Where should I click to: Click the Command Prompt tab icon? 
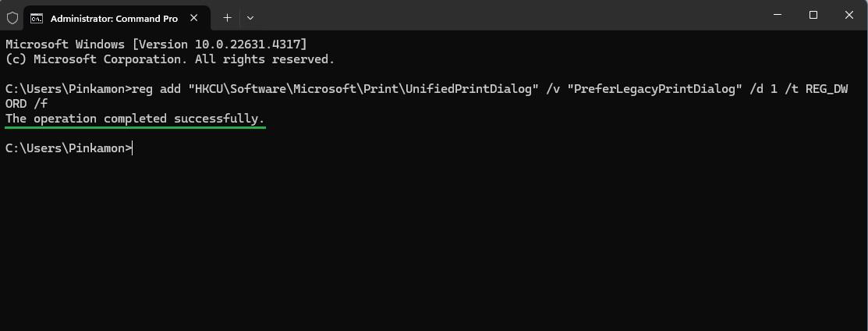37,17
